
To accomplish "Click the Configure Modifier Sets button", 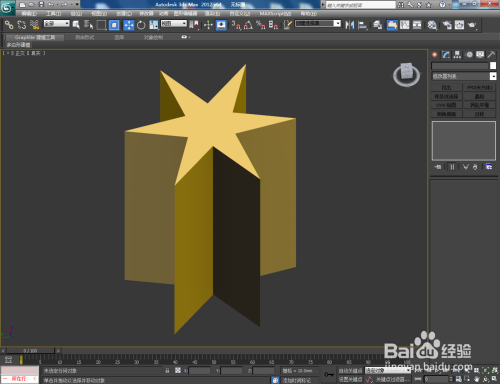I will [x=489, y=167].
